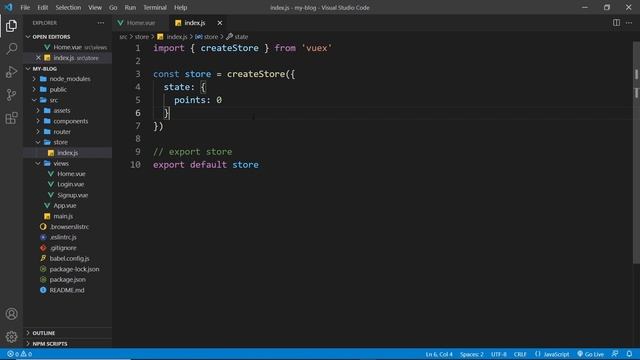640x360 pixels.
Task: Open the Run menu
Action: point(130,7)
